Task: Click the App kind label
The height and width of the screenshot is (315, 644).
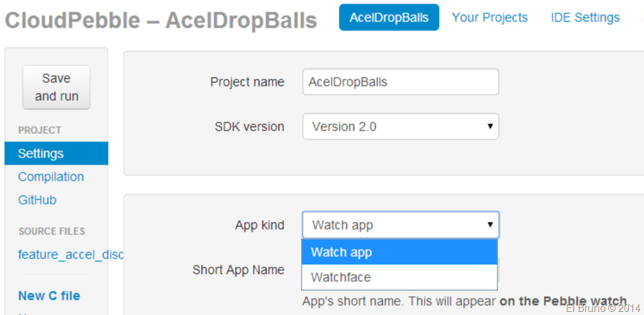Action: pos(260,225)
